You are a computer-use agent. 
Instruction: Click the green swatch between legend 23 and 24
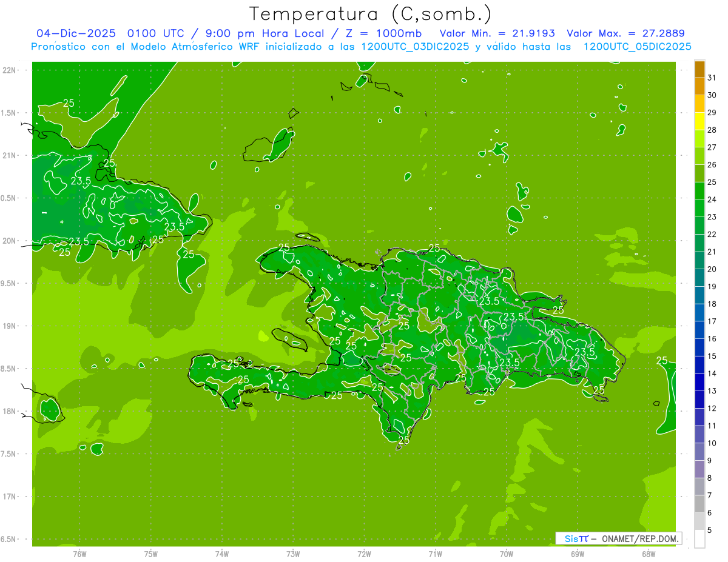[x=699, y=208]
